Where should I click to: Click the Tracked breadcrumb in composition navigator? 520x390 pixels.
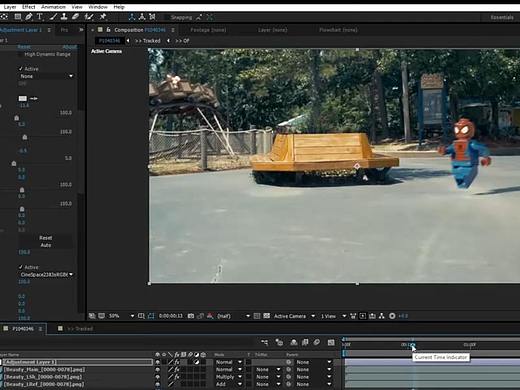(148, 41)
